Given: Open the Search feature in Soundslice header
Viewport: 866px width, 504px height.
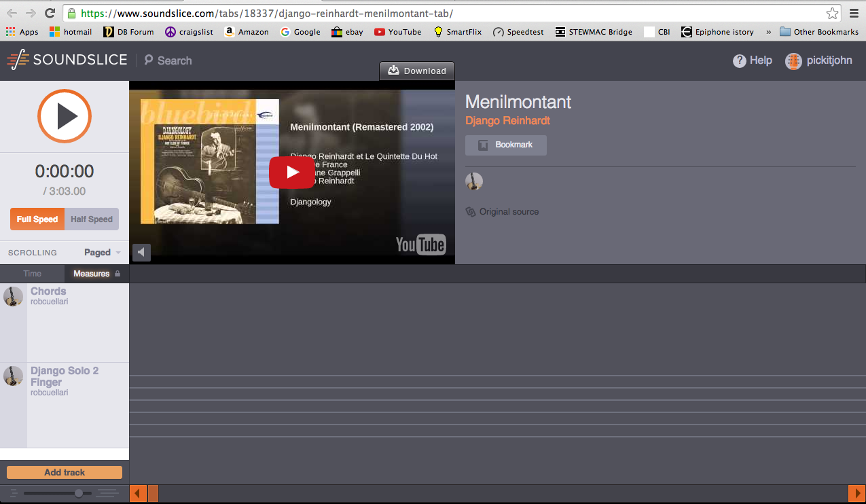Looking at the screenshot, I should point(168,60).
